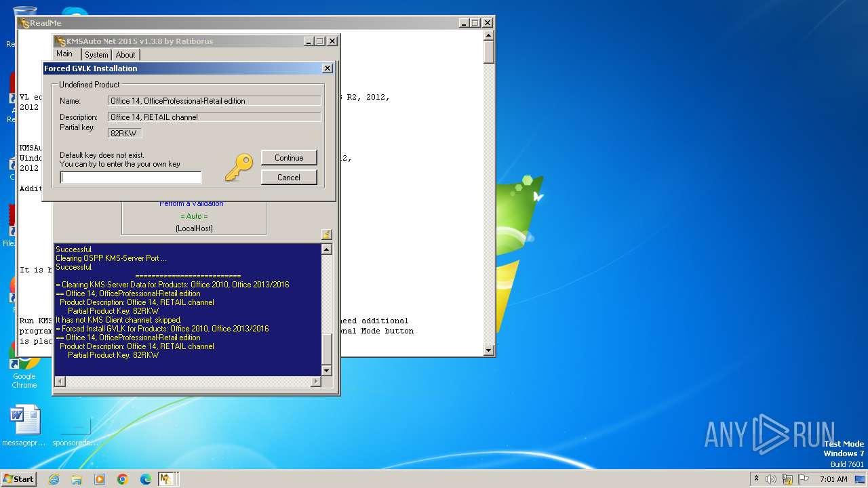The width and height of the screenshot is (868, 488).
Task: Click 'It has not KMS Client channel: skipped.' line
Action: pyautogui.click(x=119, y=320)
